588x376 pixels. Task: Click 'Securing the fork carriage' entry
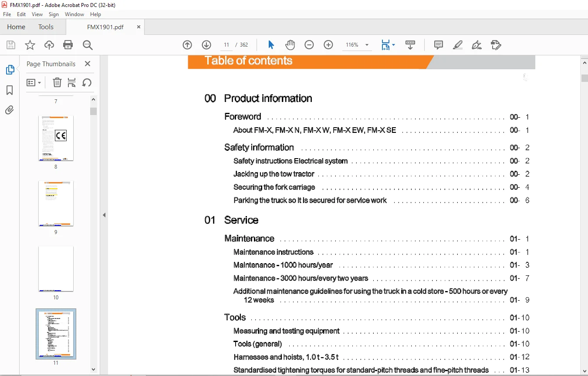click(x=274, y=187)
